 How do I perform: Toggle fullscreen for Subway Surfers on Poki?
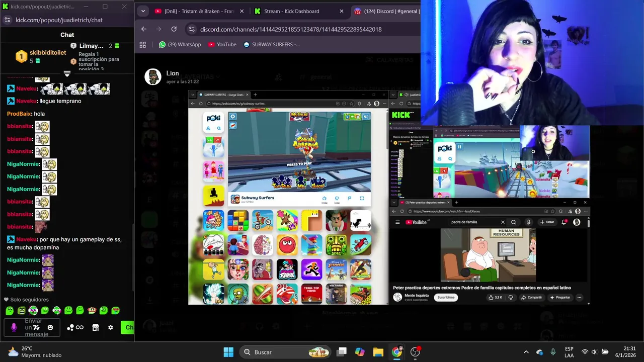362,198
